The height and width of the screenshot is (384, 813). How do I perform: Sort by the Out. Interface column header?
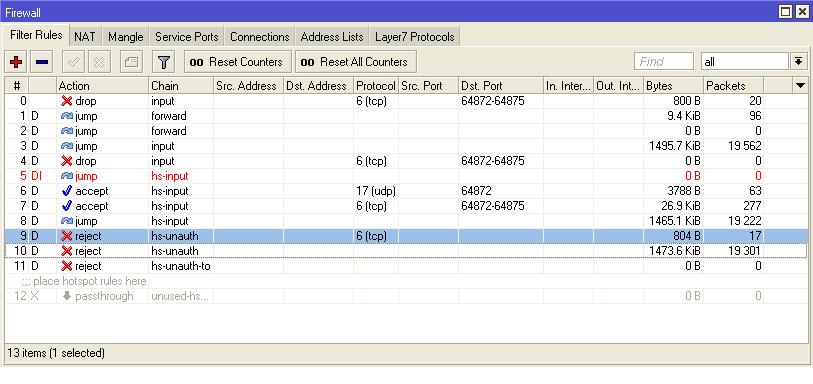(x=619, y=86)
